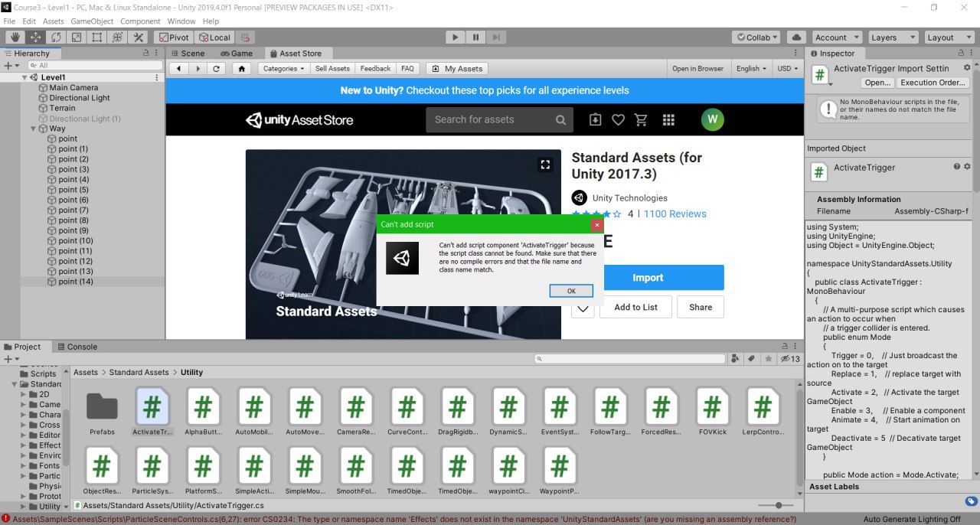This screenshot has width=980, height=525.
Task: Click Sell Assets button
Action: 332,68
